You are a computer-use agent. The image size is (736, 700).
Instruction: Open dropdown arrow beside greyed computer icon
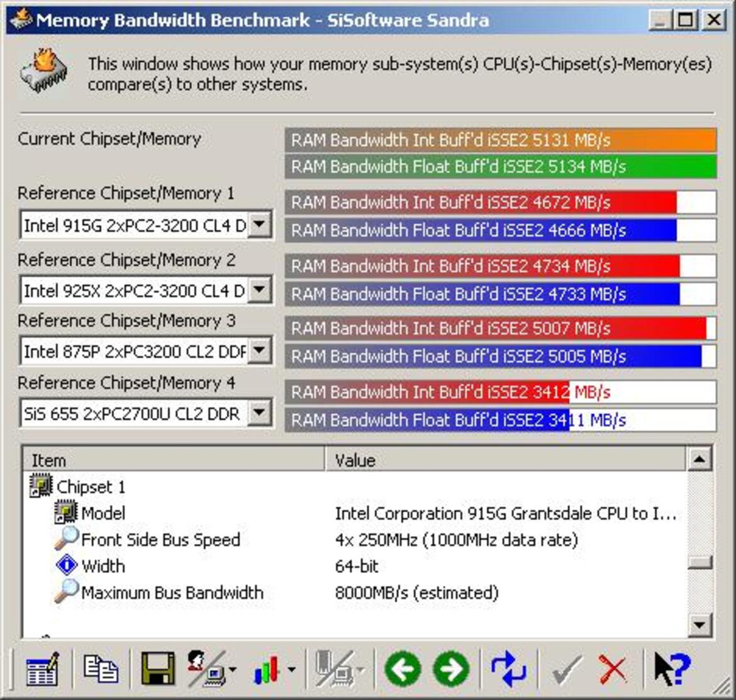coord(360,670)
